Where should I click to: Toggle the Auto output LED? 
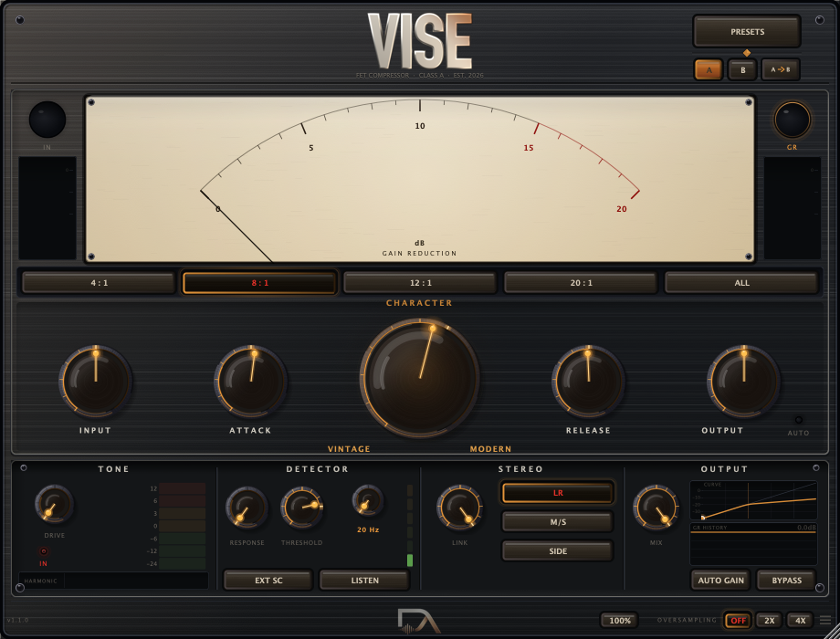pos(799,420)
